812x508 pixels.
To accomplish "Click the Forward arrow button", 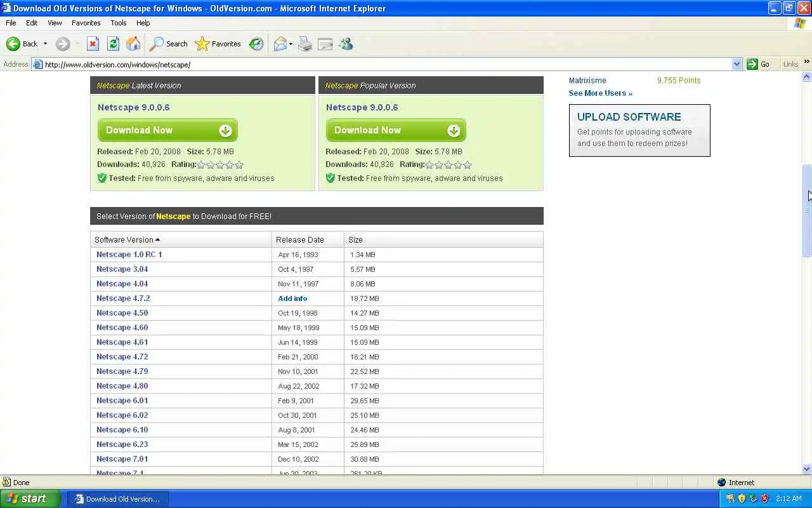I will (x=62, y=44).
